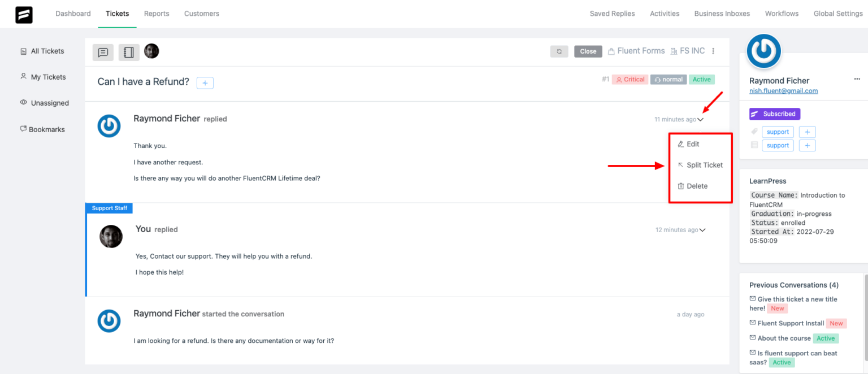Open the Workflows menu item
Image resolution: width=868 pixels, height=374 pixels.
[782, 14]
